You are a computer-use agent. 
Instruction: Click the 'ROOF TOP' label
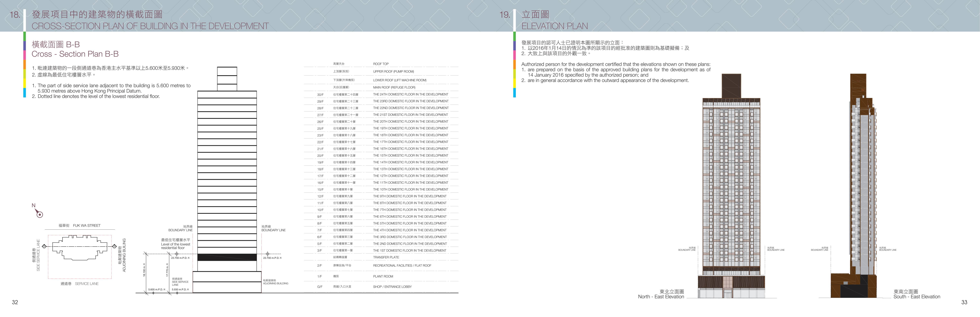(381, 64)
